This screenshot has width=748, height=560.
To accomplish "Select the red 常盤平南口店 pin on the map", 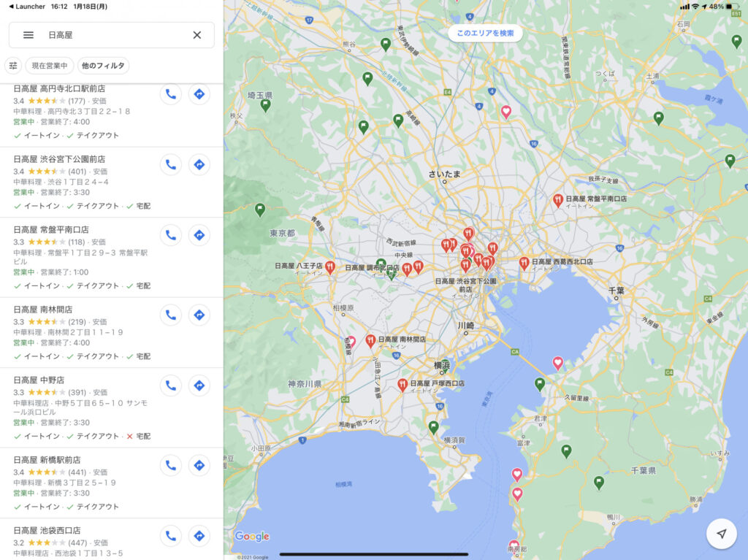I will (557, 200).
